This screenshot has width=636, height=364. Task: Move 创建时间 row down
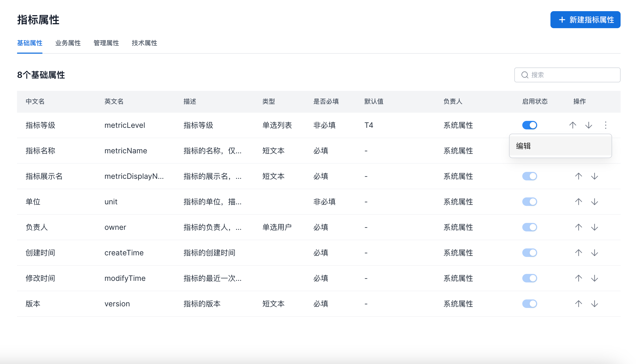pyautogui.click(x=594, y=253)
